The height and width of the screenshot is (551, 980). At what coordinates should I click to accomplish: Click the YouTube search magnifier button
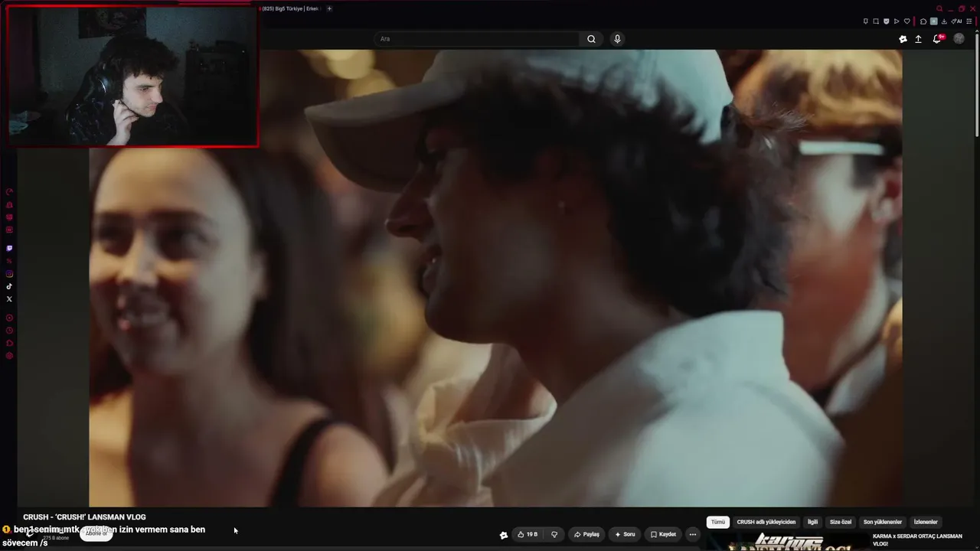coord(591,39)
